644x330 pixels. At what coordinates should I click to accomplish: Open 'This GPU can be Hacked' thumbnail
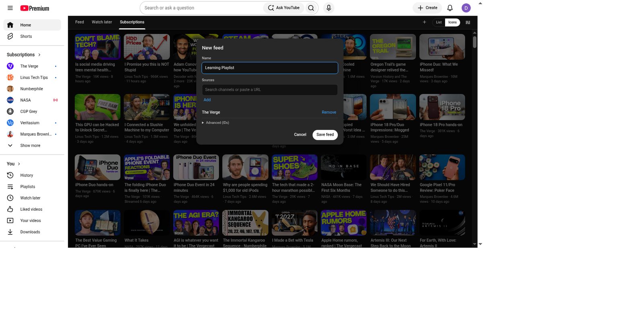97,107
